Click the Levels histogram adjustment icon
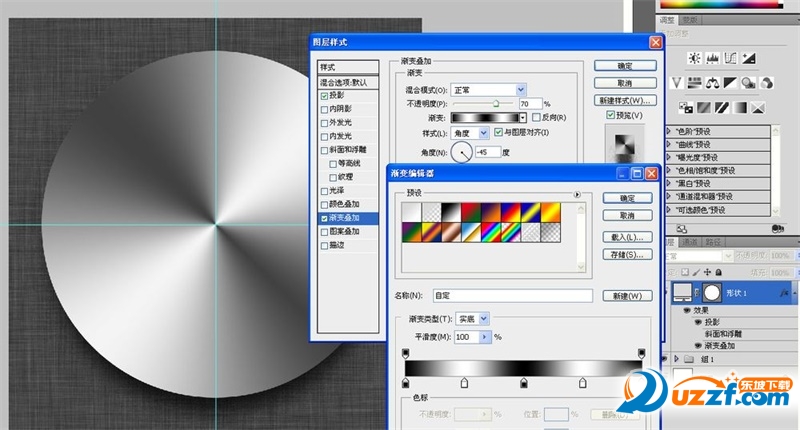Image resolution: width=800 pixels, height=430 pixels. click(x=713, y=57)
